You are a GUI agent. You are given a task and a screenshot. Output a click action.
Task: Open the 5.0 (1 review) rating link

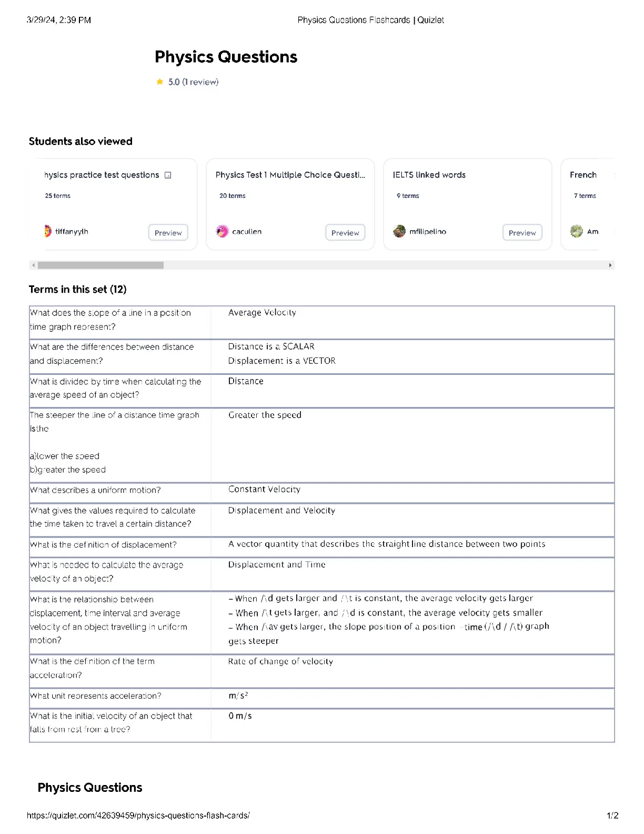click(193, 82)
